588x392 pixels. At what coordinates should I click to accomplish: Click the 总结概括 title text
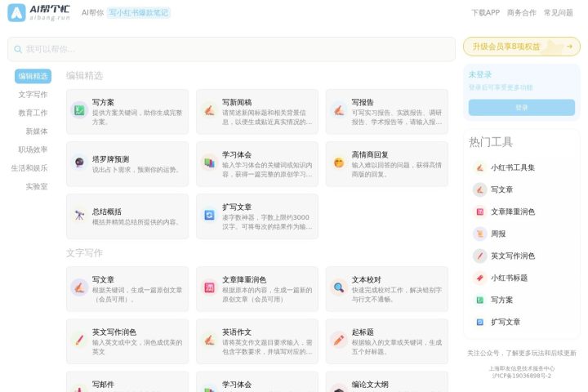pyautogui.click(x=107, y=212)
